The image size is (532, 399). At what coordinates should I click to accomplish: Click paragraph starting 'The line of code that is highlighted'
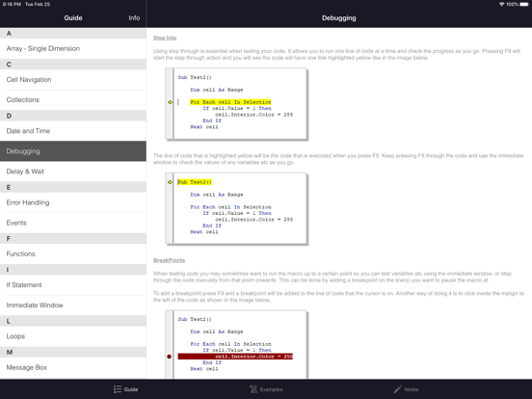(x=338, y=159)
